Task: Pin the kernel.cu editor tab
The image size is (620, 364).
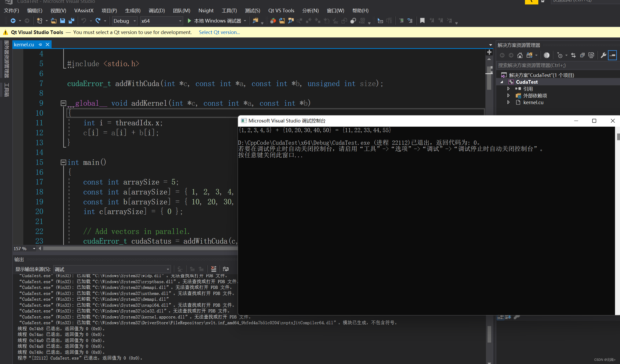Action: point(40,44)
